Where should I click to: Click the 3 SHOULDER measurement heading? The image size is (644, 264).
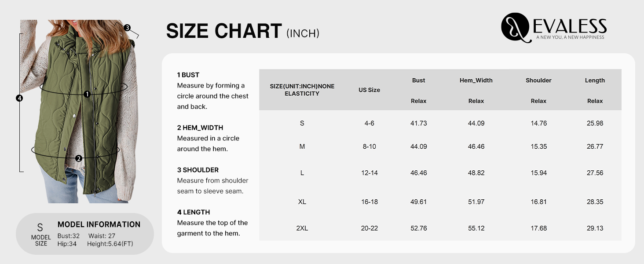click(x=198, y=170)
